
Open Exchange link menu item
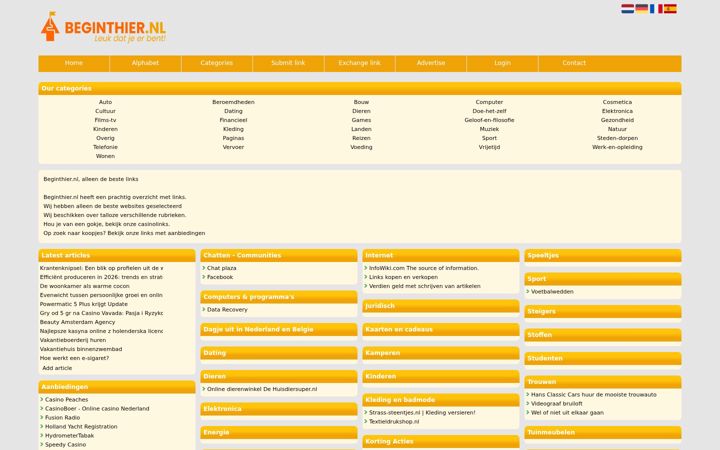[360, 63]
